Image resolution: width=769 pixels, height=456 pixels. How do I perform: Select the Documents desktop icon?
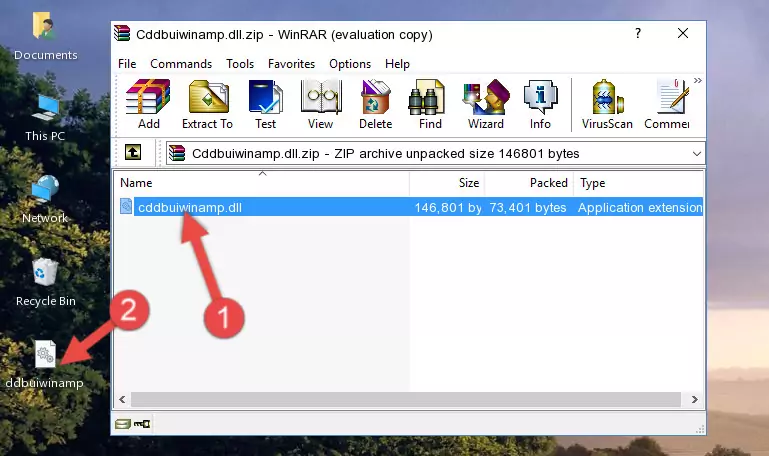pyautogui.click(x=45, y=37)
